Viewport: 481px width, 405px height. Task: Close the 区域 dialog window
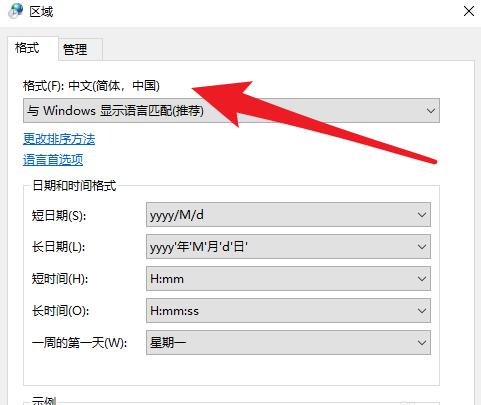(469, 11)
